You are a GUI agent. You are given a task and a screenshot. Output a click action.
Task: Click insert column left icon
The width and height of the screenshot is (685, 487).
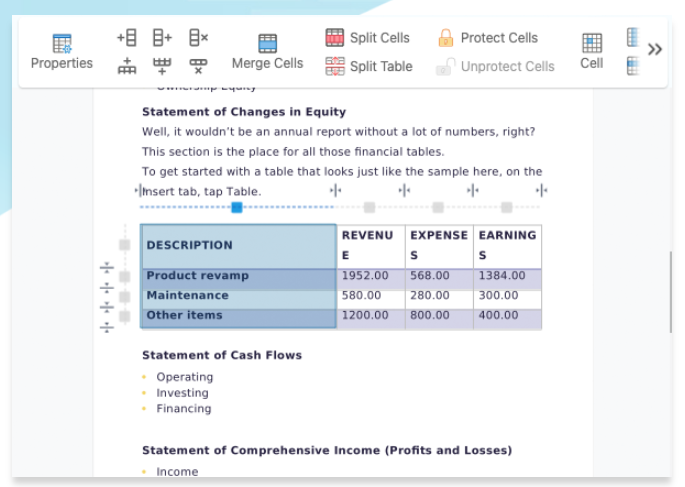(127, 38)
